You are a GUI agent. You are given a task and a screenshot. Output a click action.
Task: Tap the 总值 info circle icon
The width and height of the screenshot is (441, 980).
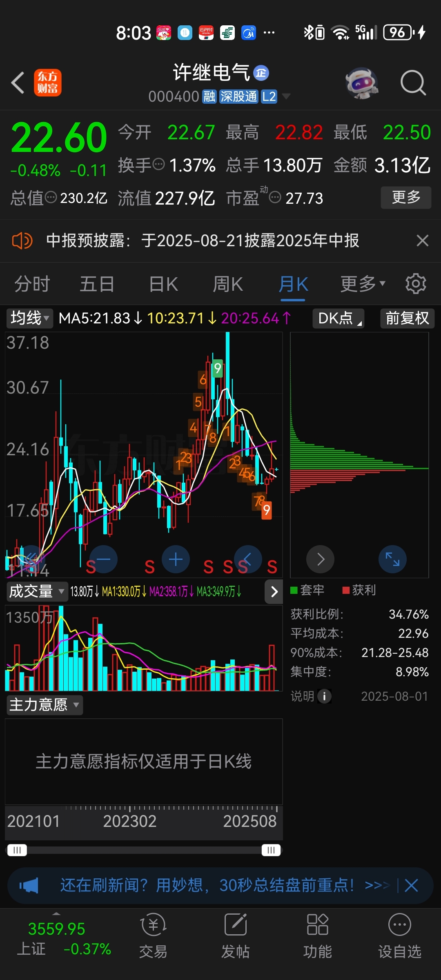pyautogui.click(x=51, y=198)
